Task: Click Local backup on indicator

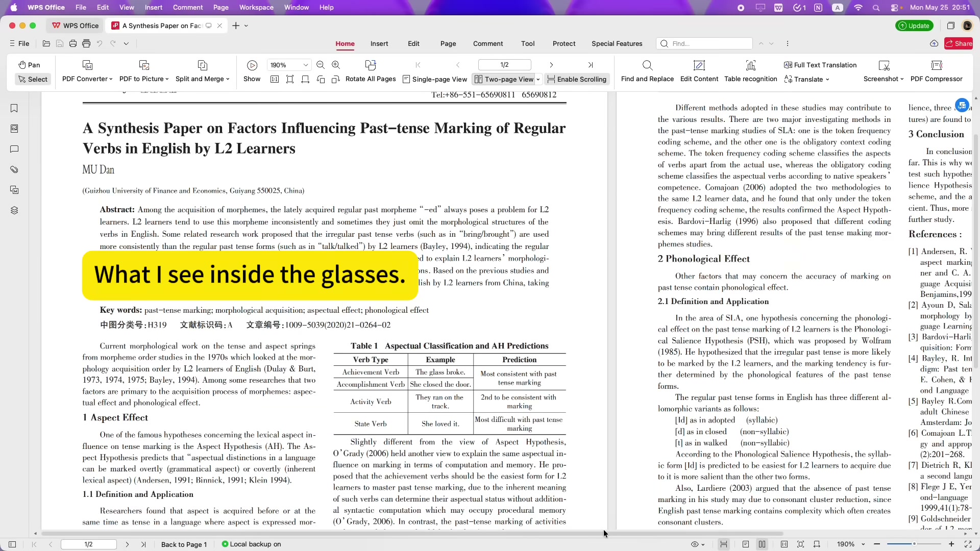Action: tap(251, 544)
